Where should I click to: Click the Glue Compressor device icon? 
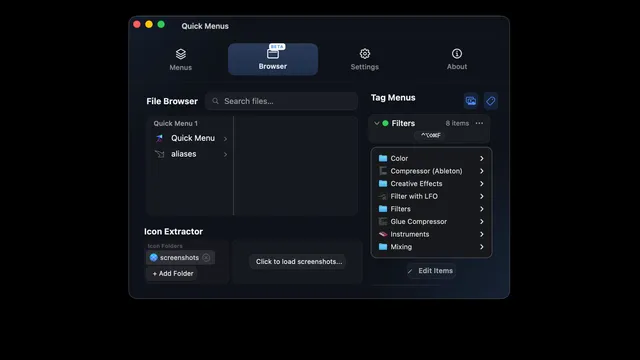pos(383,222)
